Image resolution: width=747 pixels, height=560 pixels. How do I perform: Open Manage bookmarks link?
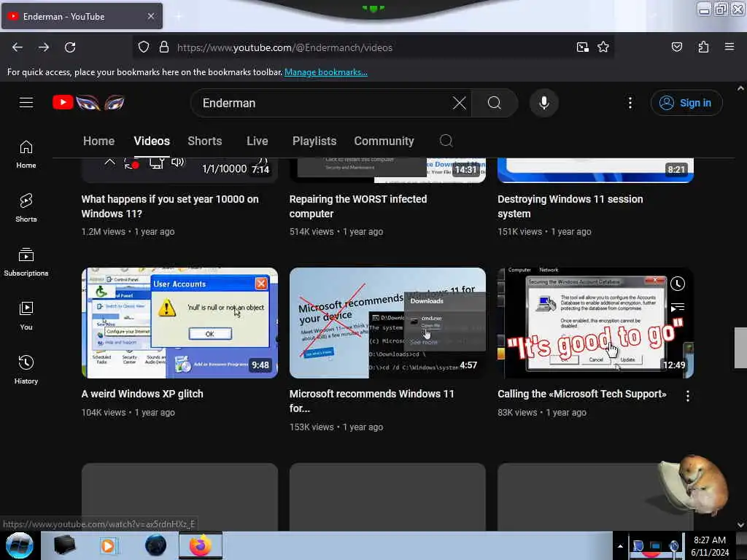[x=326, y=72]
